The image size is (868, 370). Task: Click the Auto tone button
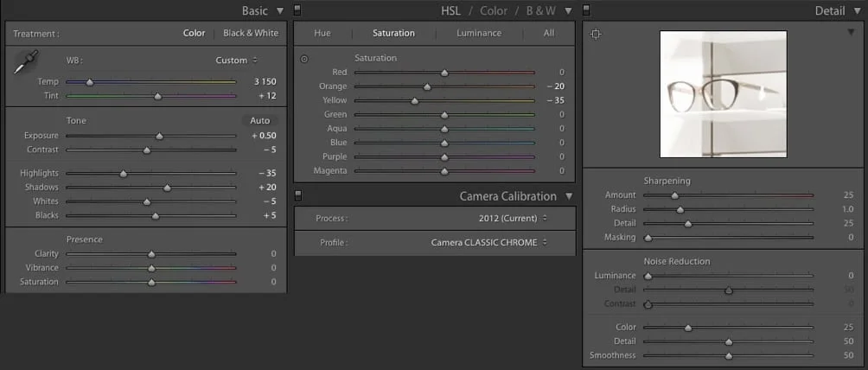point(259,121)
